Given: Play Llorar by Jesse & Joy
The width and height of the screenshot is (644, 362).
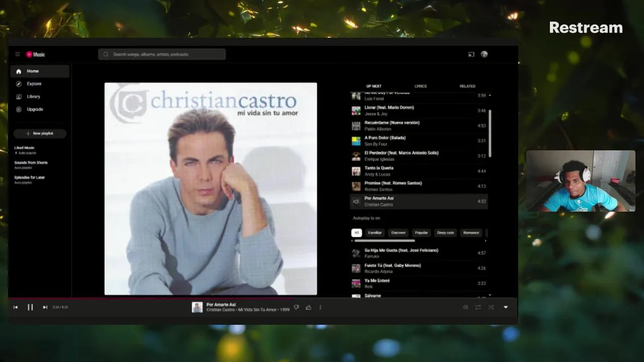Looking at the screenshot, I should [419, 111].
